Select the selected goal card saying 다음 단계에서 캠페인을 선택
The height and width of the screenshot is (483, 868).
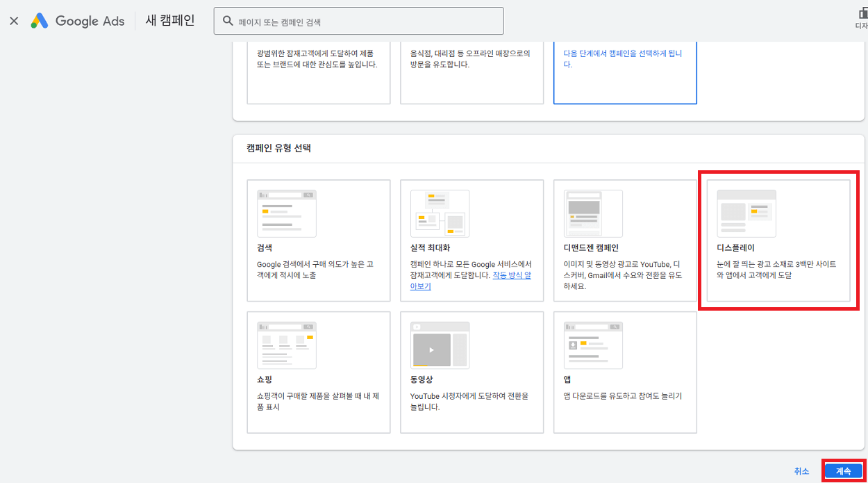click(625, 72)
